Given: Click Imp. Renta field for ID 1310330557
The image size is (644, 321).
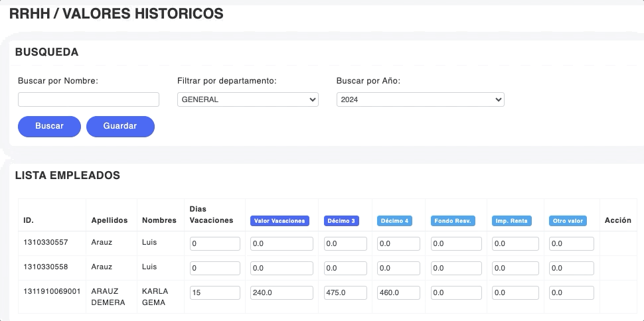Looking at the screenshot, I should point(514,244).
